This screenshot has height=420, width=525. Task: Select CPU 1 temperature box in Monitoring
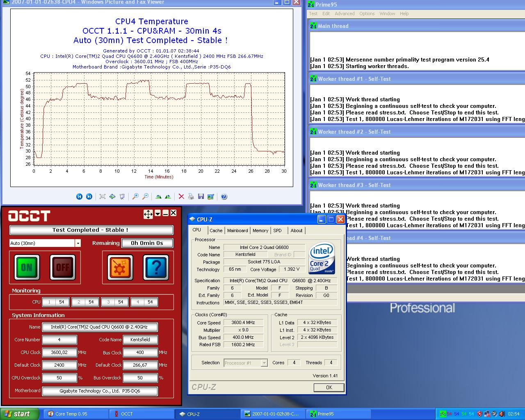coord(56,302)
